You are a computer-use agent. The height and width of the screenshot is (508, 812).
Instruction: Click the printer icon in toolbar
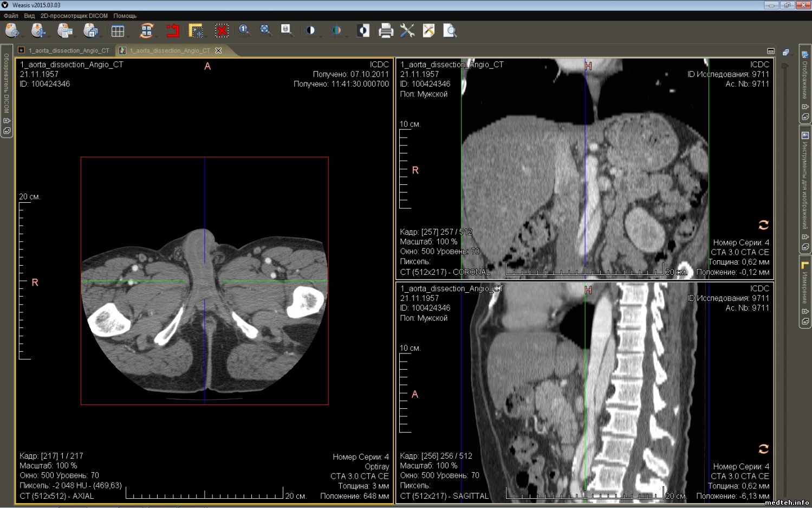pos(386,31)
